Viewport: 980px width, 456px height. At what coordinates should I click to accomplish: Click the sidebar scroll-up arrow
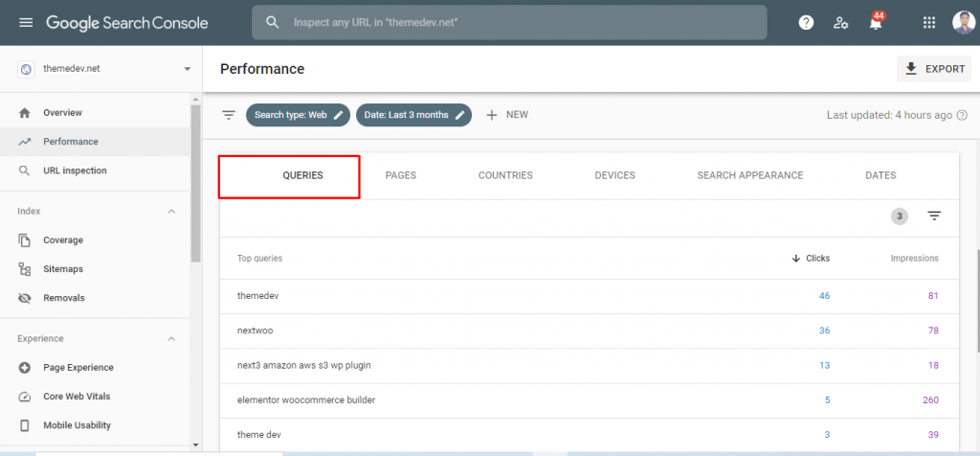pos(195,99)
